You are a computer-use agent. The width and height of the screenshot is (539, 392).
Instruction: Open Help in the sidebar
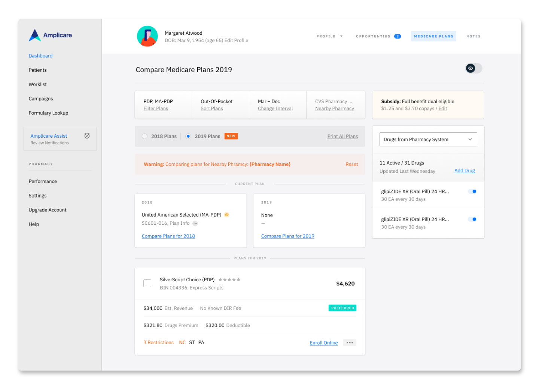34,224
